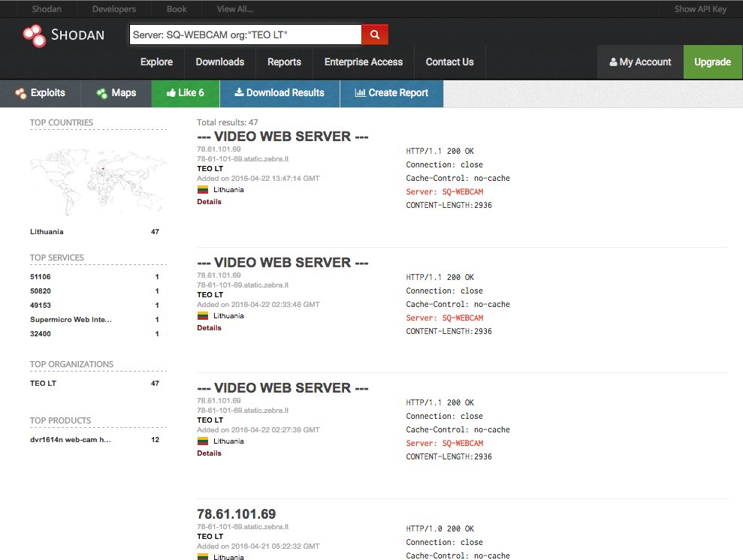Click the Exploits tab icon
The height and width of the screenshot is (560, 743).
20,93
